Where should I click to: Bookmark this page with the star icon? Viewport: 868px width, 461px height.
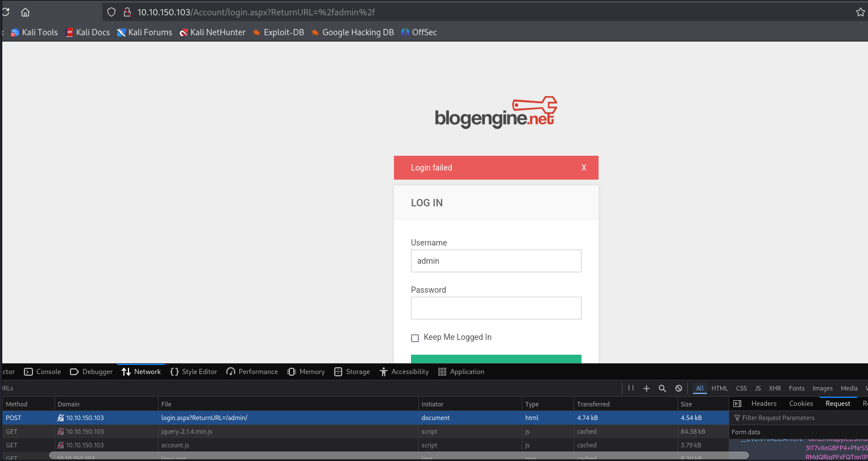[860, 12]
